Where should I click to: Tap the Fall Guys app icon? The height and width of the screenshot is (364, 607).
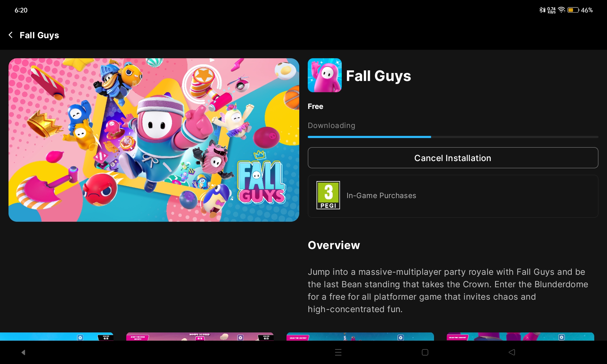tap(324, 75)
